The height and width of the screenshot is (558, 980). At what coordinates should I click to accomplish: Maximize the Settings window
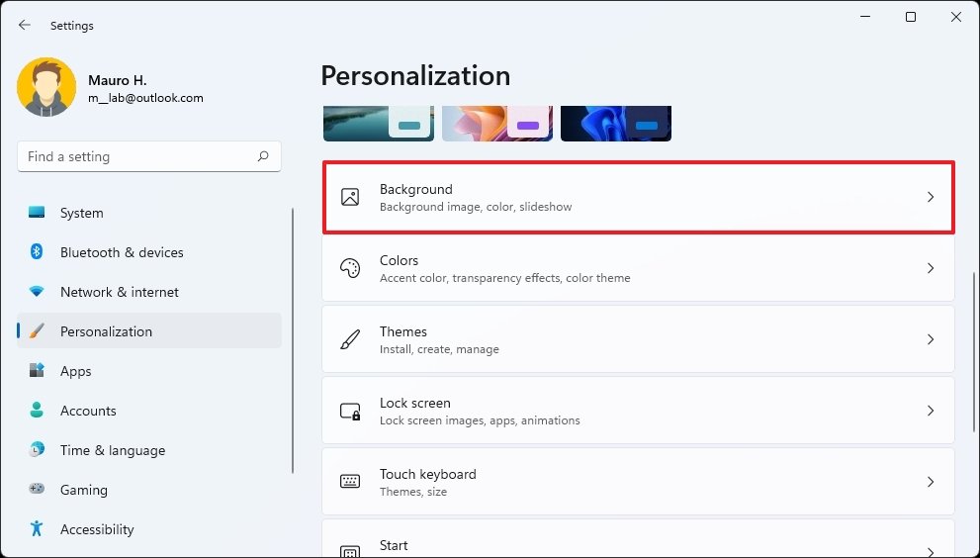point(911,17)
